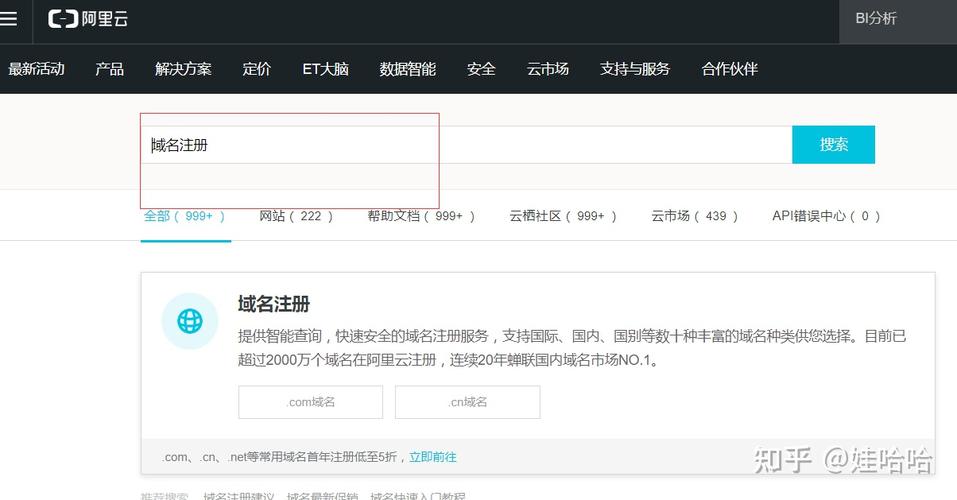Open BI分析 in the top bar
Image resolution: width=957 pixels, height=500 pixels.
coord(876,19)
